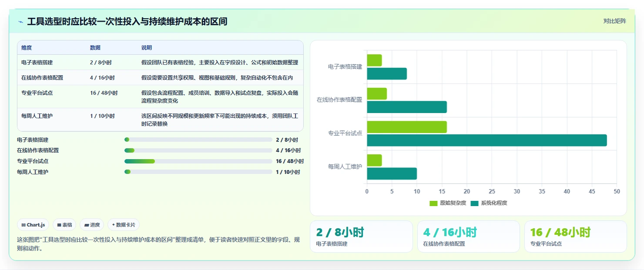Click the 每周人工维护 axis label in the chart
The height and width of the screenshot is (270, 644).
(345, 167)
